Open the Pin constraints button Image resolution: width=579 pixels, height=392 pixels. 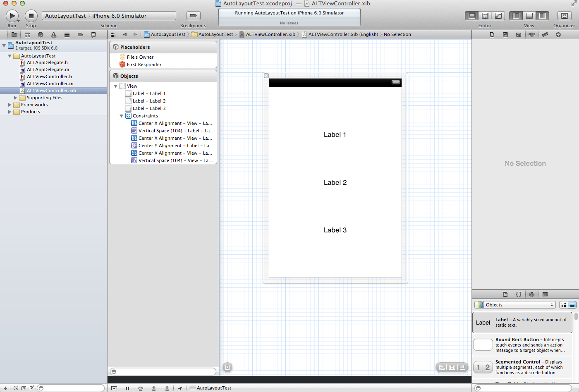(x=452, y=367)
